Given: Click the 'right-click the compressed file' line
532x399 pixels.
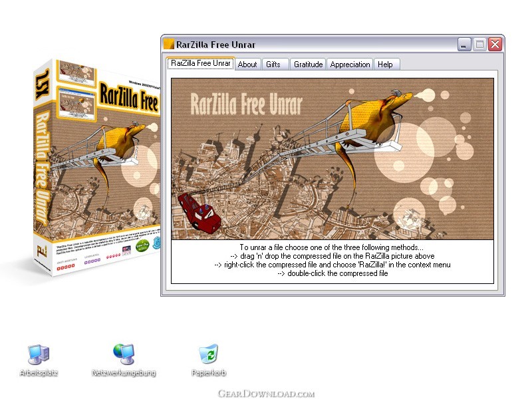Looking at the screenshot, I should click(332, 265).
